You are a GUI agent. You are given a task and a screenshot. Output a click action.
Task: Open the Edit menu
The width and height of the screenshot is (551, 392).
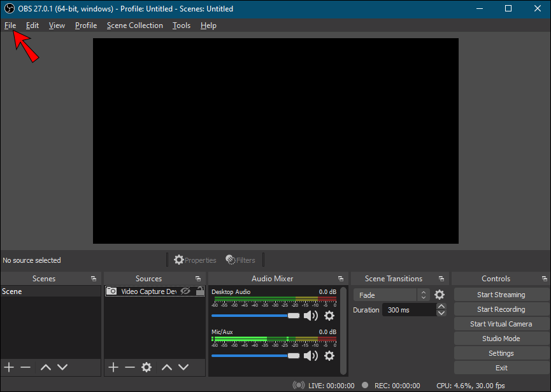pyautogui.click(x=32, y=25)
